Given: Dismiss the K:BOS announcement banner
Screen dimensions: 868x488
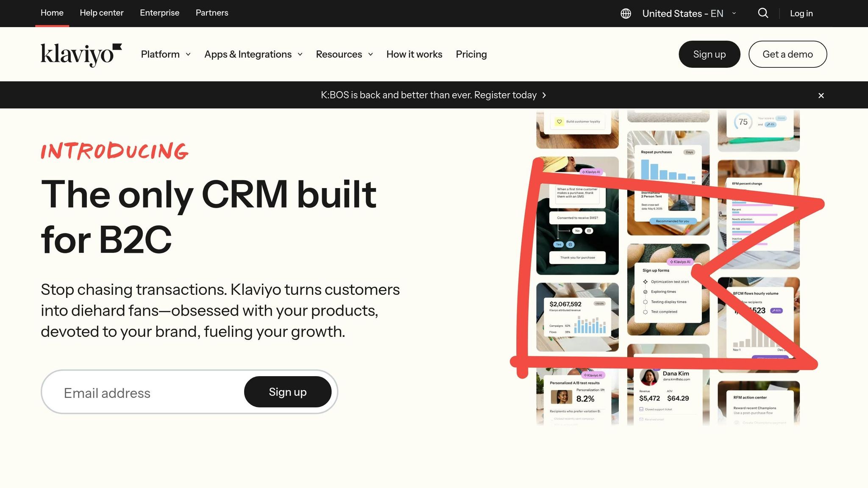Looking at the screenshot, I should tap(821, 95).
